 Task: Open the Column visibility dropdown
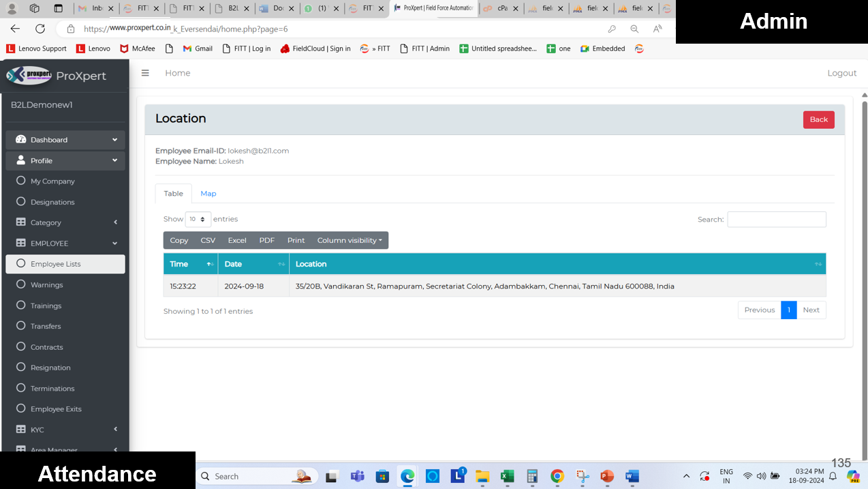click(x=350, y=240)
